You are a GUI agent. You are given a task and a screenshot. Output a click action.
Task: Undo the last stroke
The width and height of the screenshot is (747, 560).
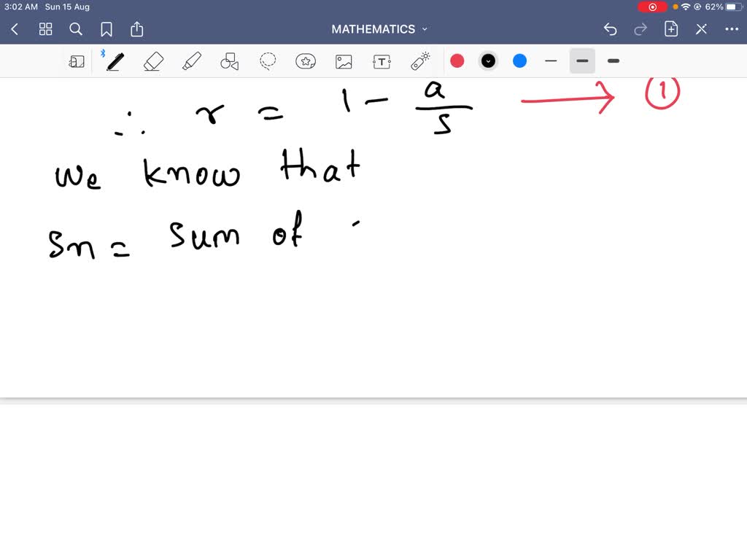click(611, 29)
